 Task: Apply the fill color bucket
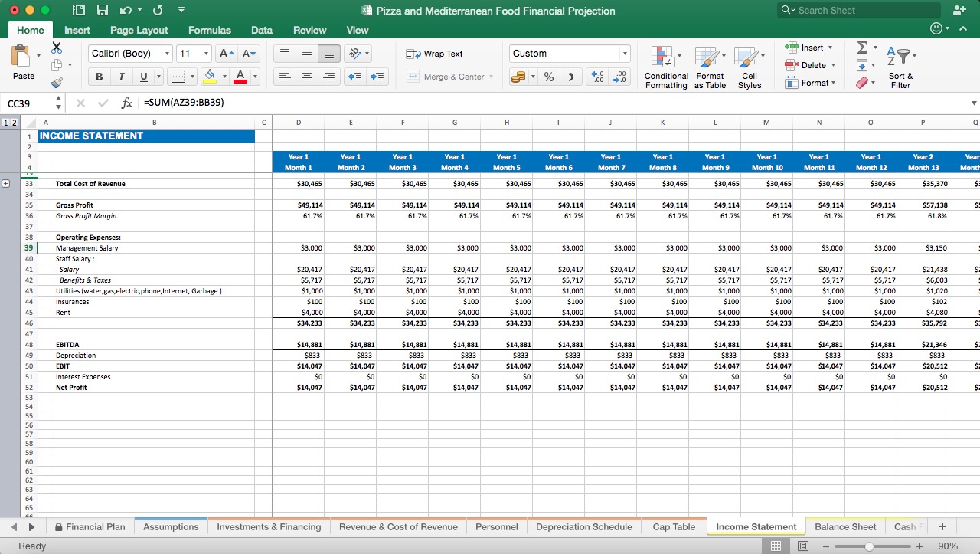[x=210, y=77]
